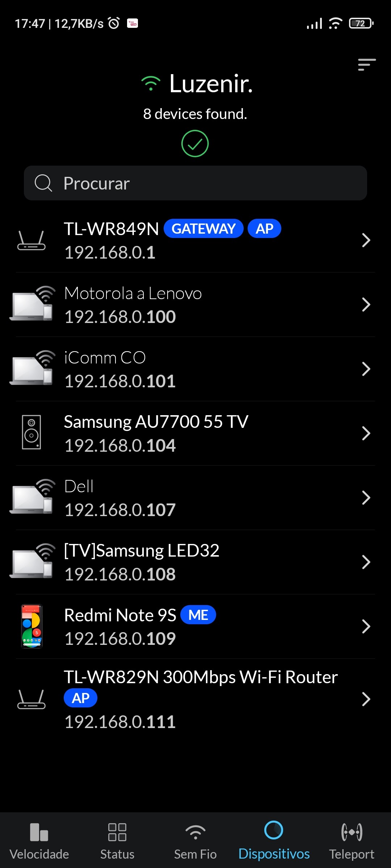
Task: Expand the iComm CO details chevron
Action: (366, 369)
